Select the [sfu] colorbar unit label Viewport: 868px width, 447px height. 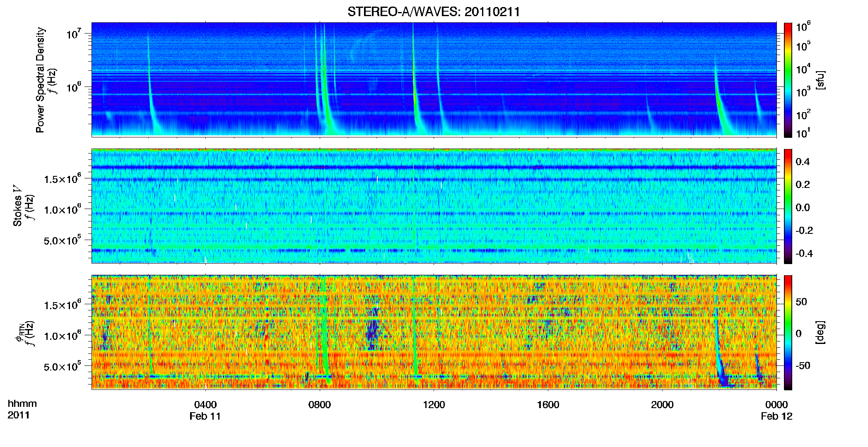(820, 80)
